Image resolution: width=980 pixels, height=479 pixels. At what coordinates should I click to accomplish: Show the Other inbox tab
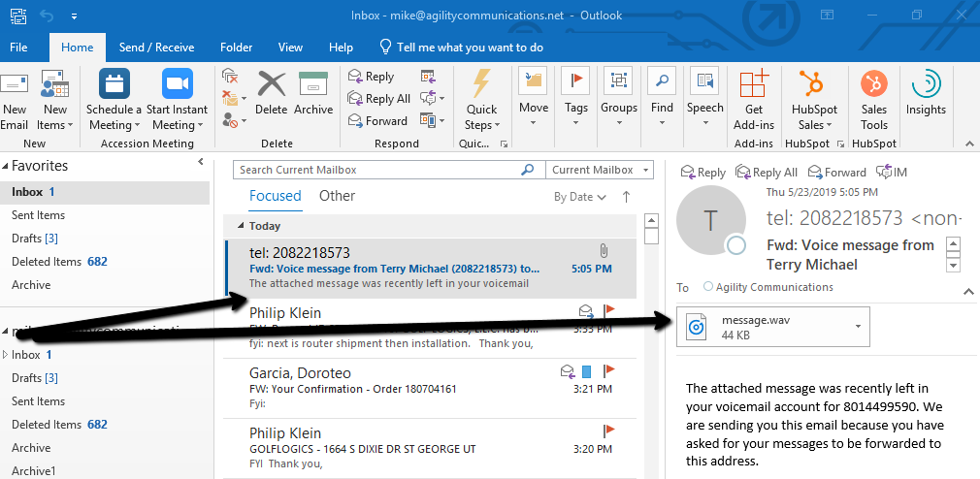(x=337, y=196)
